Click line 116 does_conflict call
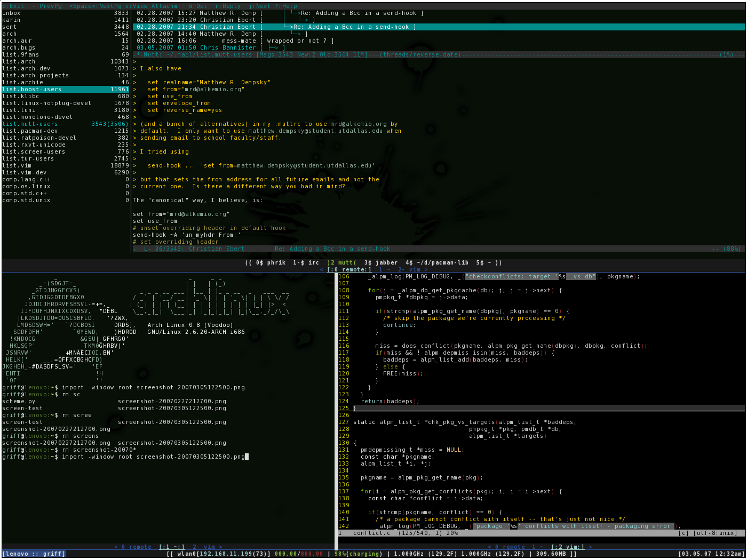Viewport: 747px width, 560px height. pos(511,346)
